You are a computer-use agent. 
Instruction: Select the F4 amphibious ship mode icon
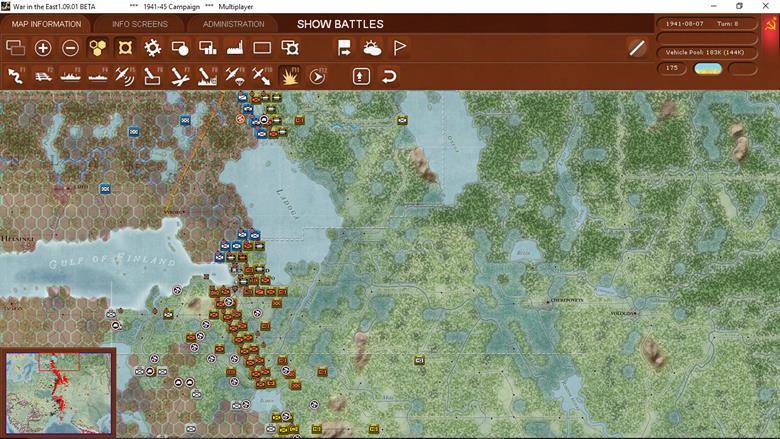click(x=98, y=76)
